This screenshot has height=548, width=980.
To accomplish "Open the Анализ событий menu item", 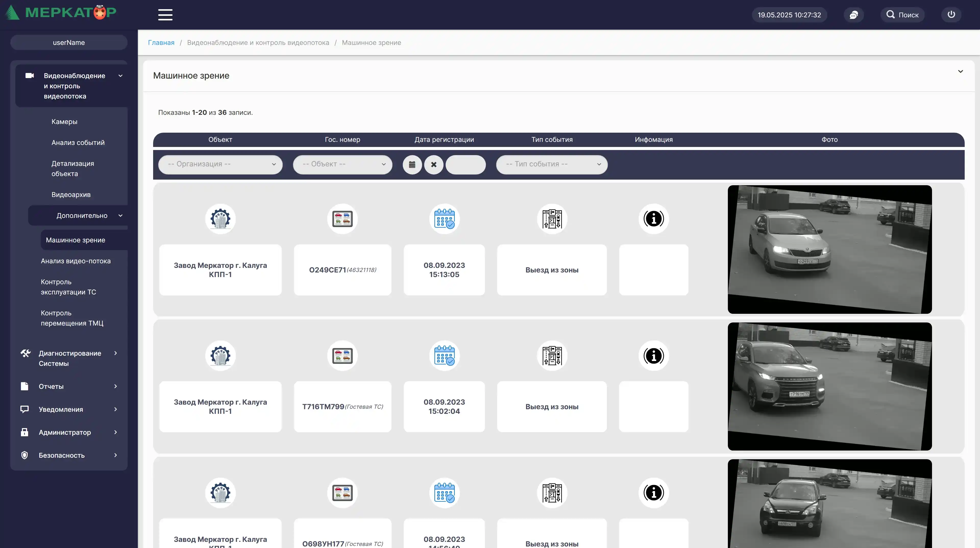I will point(78,143).
